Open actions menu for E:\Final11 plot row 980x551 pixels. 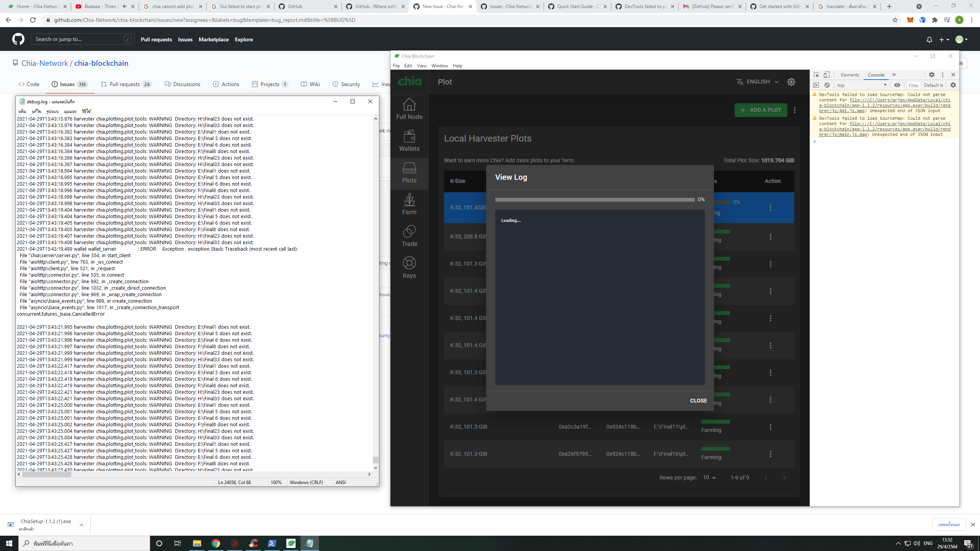[770, 427]
